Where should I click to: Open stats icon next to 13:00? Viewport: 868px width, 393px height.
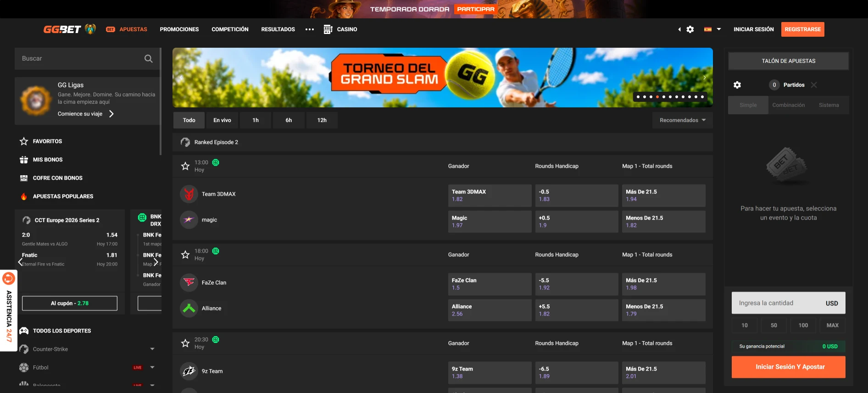point(216,162)
